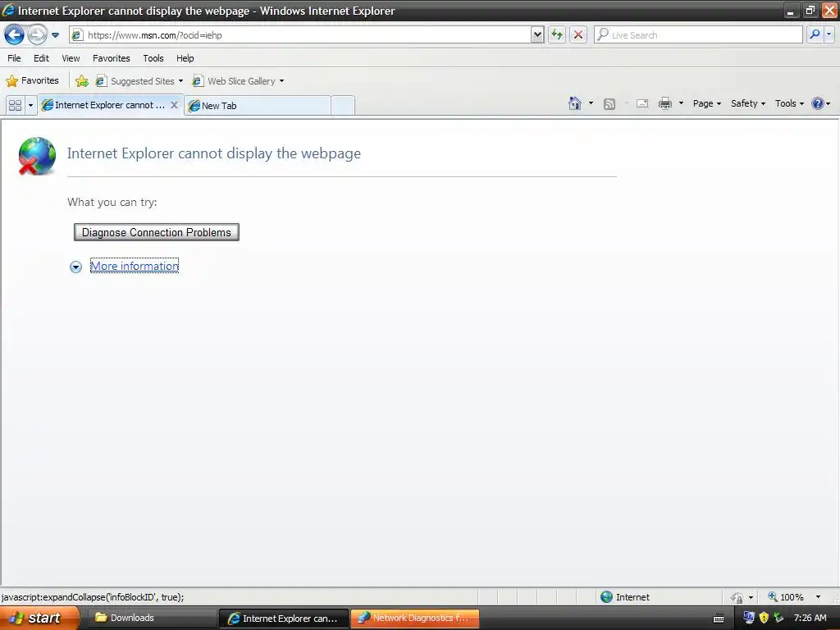This screenshot has height=630, width=840.
Task: Open Suggested Sites link
Action: [135, 81]
